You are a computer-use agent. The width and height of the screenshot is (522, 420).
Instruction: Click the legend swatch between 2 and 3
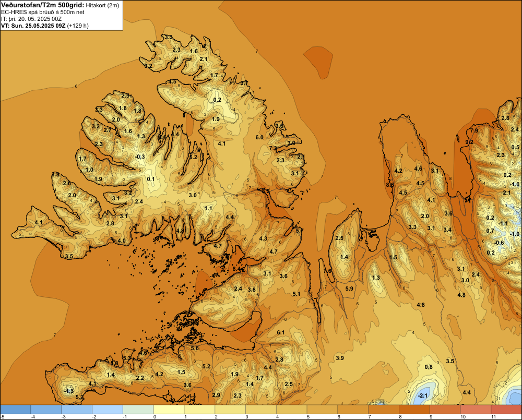230,409
